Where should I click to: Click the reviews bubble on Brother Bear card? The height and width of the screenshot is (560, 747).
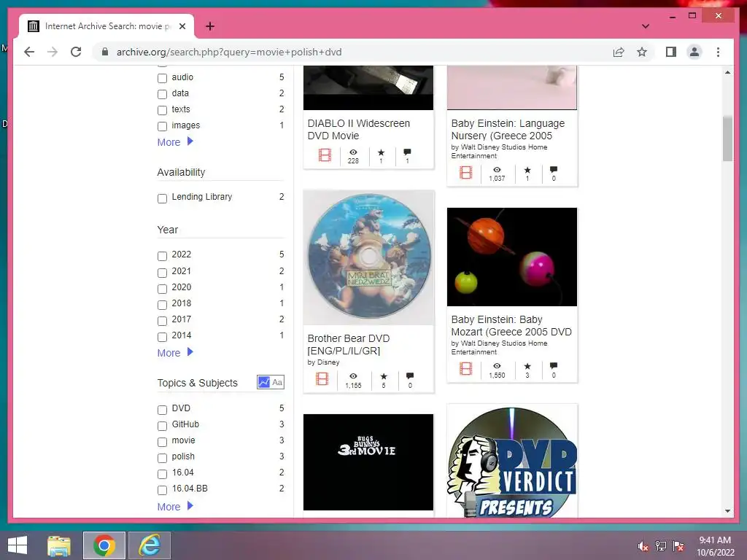410,376
